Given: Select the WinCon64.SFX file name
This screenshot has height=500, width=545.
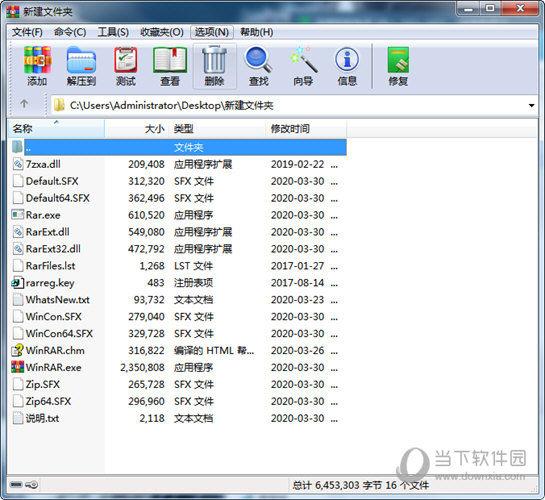Looking at the screenshot, I should pyautogui.click(x=59, y=334).
